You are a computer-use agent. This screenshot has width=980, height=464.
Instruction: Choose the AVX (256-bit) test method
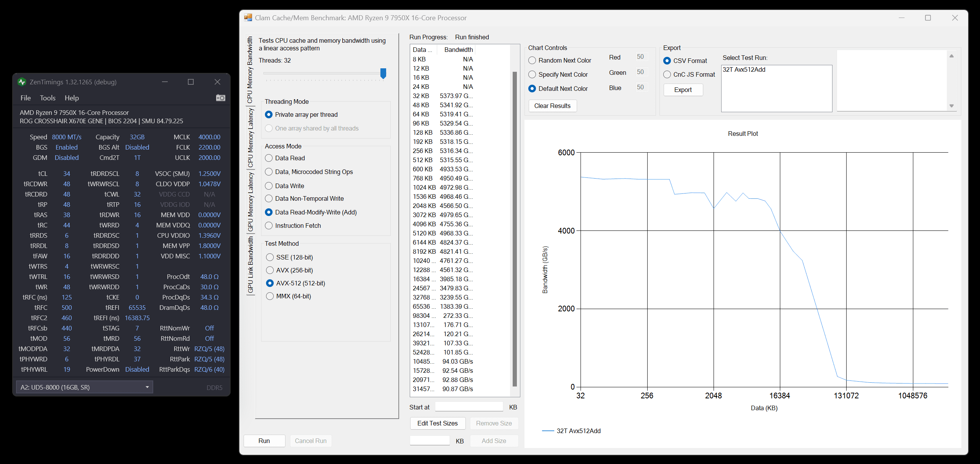(x=270, y=270)
